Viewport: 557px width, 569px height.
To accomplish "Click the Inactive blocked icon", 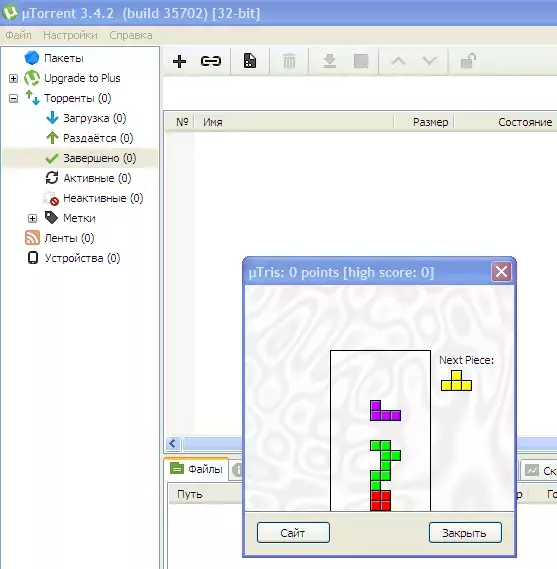I will pyautogui.click(x=51, y=198).
